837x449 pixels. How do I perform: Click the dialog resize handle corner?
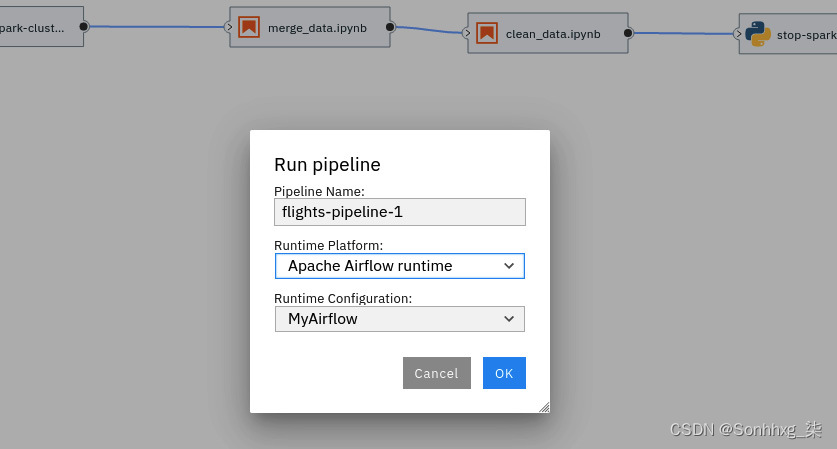point(544,407)
